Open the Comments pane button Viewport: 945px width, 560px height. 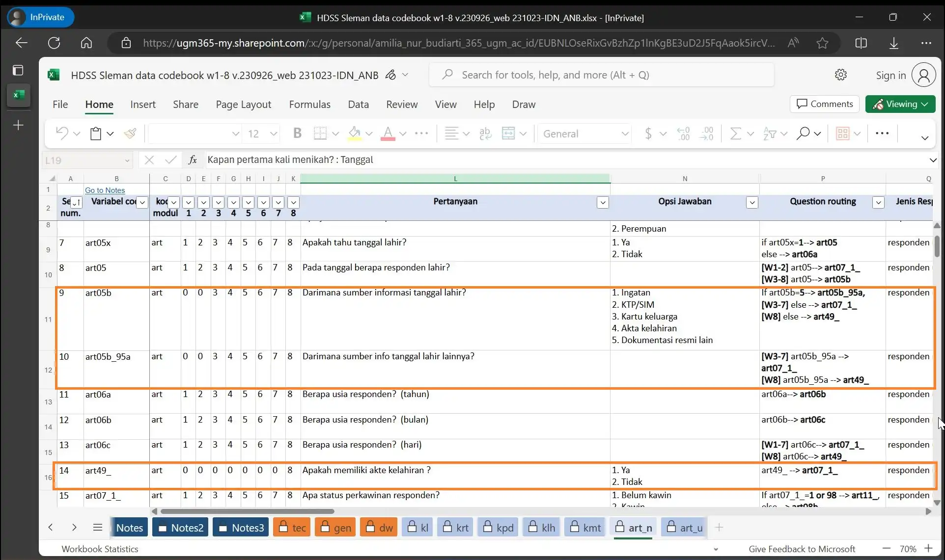tap(825, 104)
